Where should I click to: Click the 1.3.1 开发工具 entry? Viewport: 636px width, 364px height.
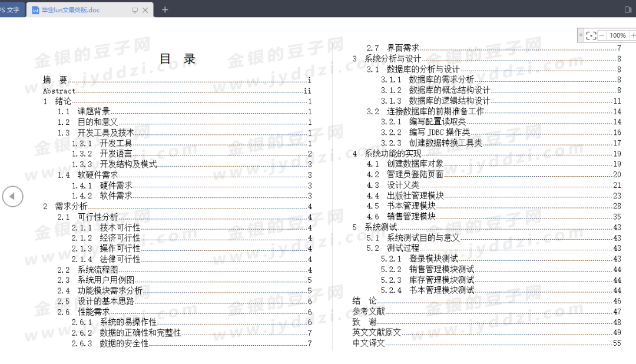(191, 143)
